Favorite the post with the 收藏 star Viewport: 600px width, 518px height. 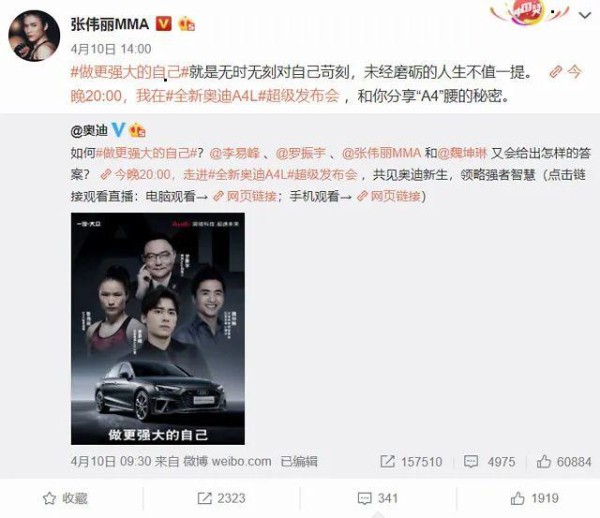pyautogui.click(x=65, y=498)
